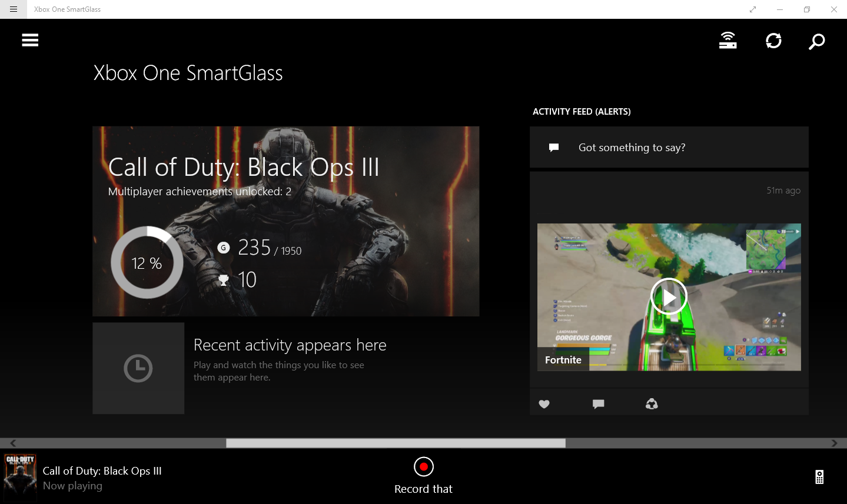847x504 pixels.
Task: Click the recent activity clock tile
Action: pos(138,368)
